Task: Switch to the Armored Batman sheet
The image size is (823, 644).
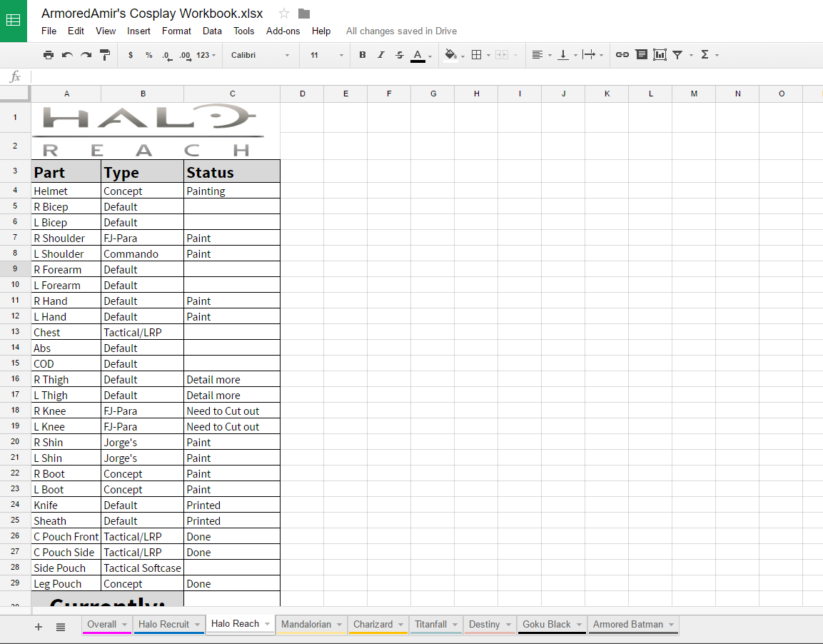Action: coord(627,624)
